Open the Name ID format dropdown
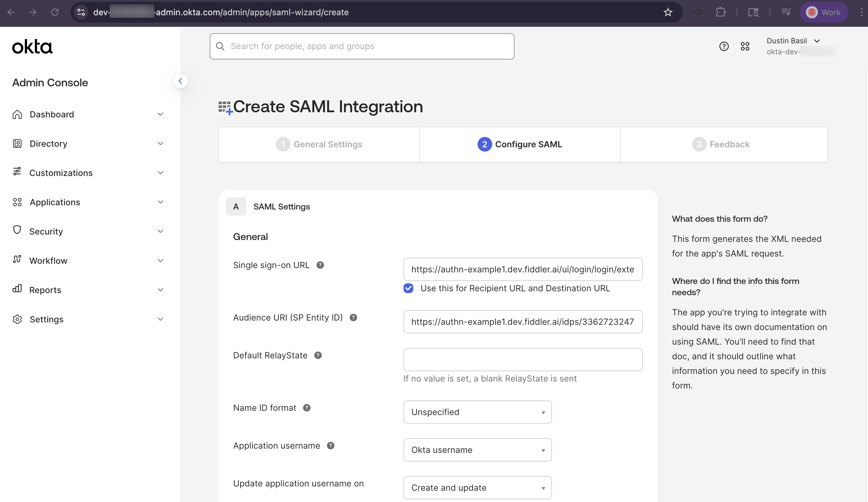Image resolution: width=868 pixels, height=502 pixels. (477, 412)
